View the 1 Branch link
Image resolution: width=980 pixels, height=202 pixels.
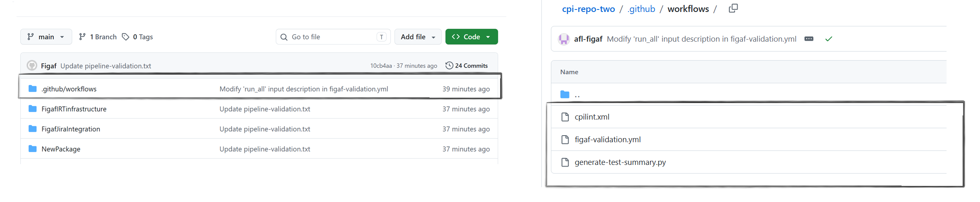pyautogui.click(x=98, y=37)
